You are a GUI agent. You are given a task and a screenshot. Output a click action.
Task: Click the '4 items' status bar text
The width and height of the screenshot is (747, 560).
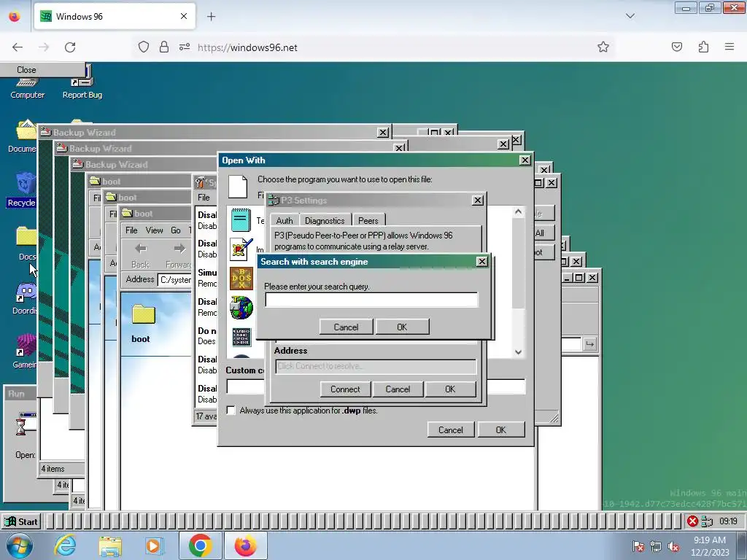53,469
